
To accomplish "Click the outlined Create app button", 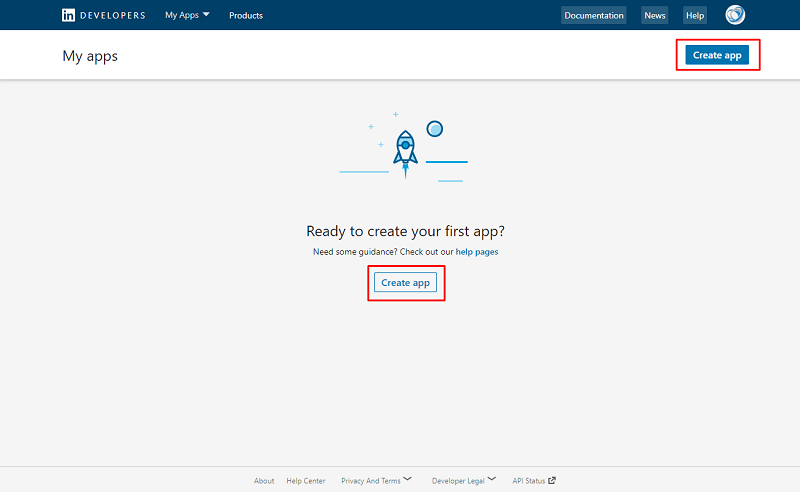I will tap(406, 282).
